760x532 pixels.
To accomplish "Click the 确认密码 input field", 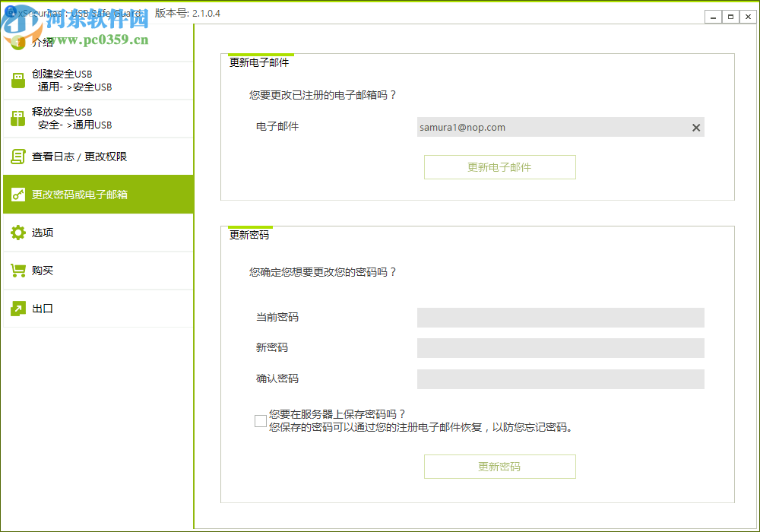I will click(x=560, y=378).
